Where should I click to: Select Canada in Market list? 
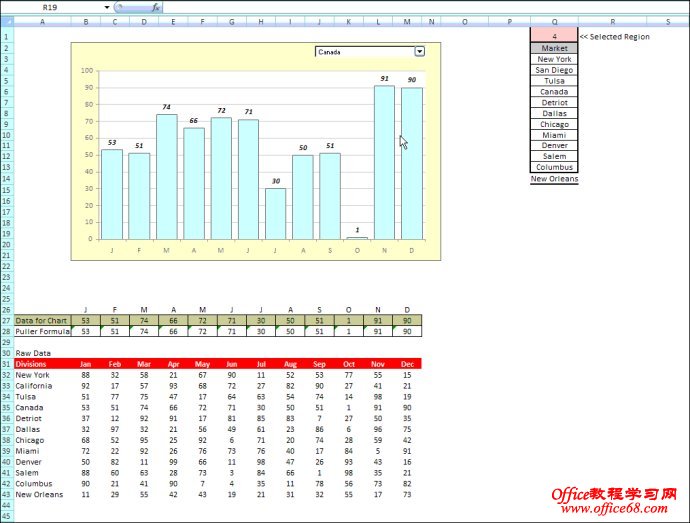tap(554, 92)
